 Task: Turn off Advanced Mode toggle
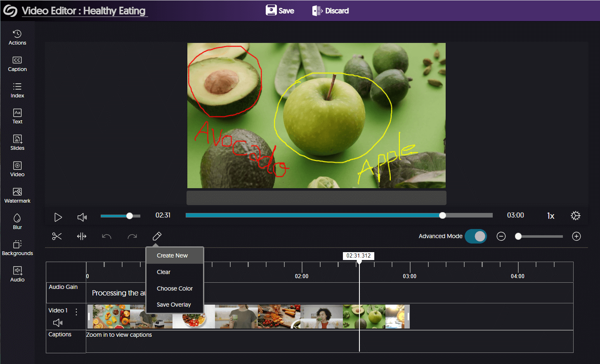coord(476,236)
